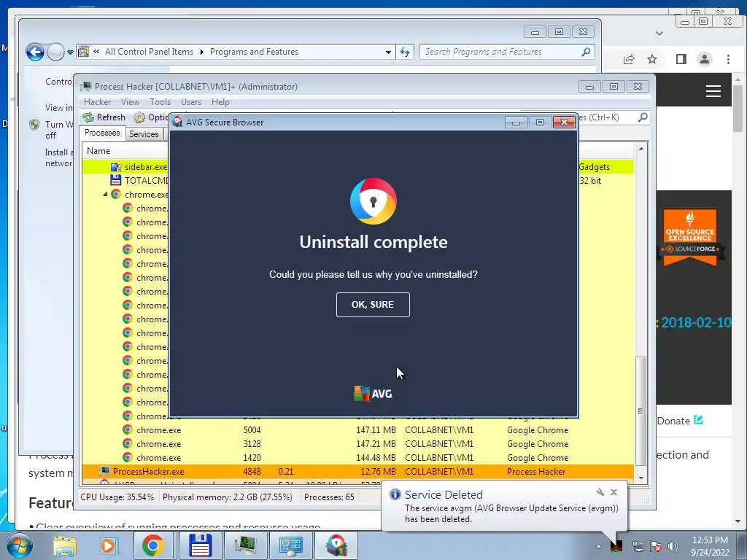This screenshot has height=560, width=747.
Task: Click the process list scroll down arrow
Action: (x=641, y=478)
